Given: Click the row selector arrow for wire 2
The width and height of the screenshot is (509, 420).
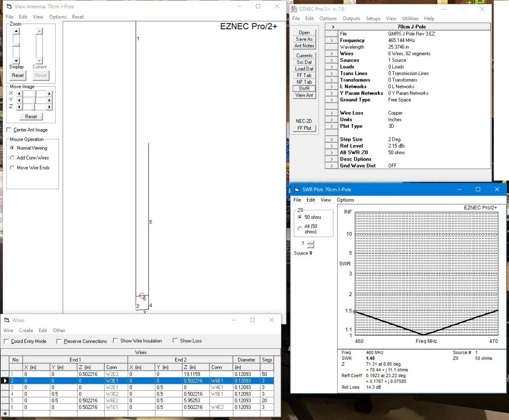Looking at the screenshot, I should click(5, 381).
